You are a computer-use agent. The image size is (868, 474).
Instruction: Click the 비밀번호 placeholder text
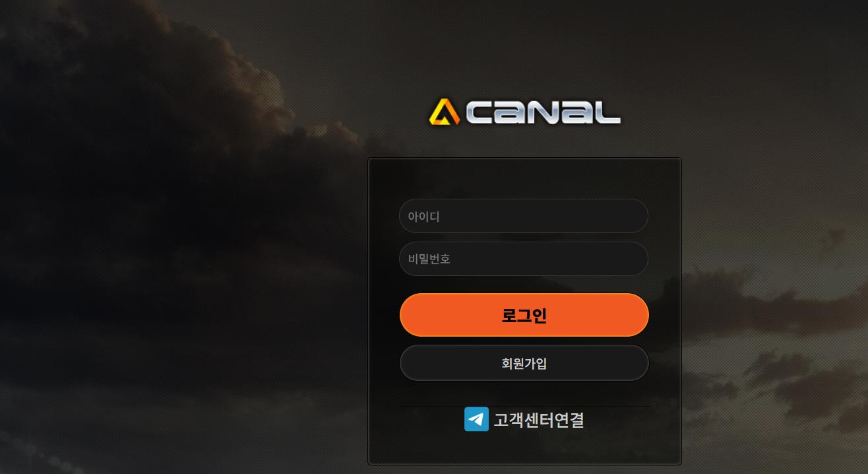point(429,259)
